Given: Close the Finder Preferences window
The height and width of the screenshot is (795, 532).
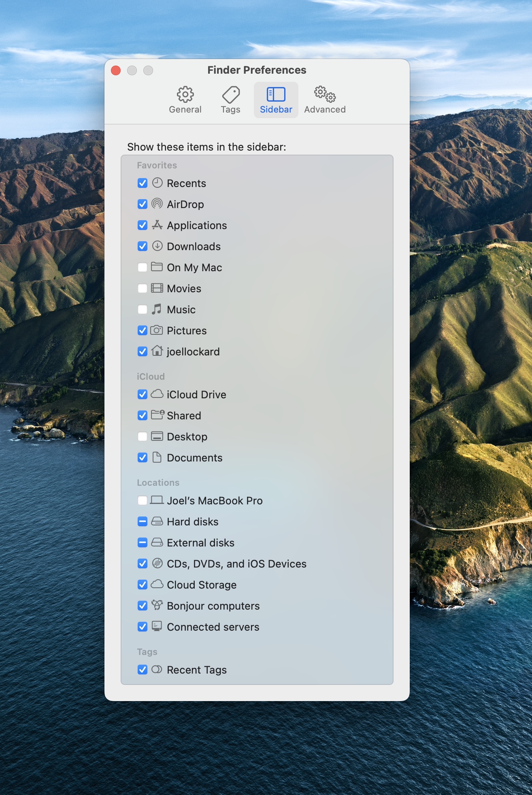Looking at the screenshot, I should click(x=116, y=70).
